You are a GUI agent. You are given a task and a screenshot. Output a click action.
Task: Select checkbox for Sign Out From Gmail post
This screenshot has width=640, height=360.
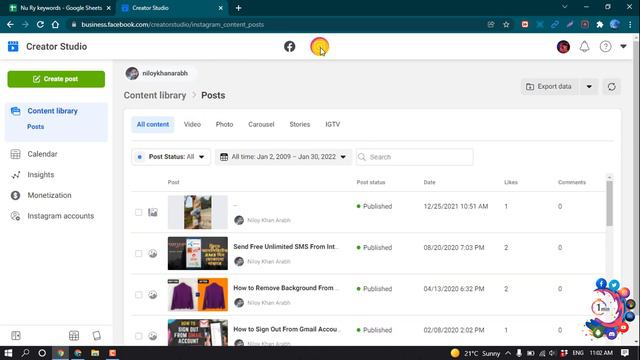click(x=138, y=336)
